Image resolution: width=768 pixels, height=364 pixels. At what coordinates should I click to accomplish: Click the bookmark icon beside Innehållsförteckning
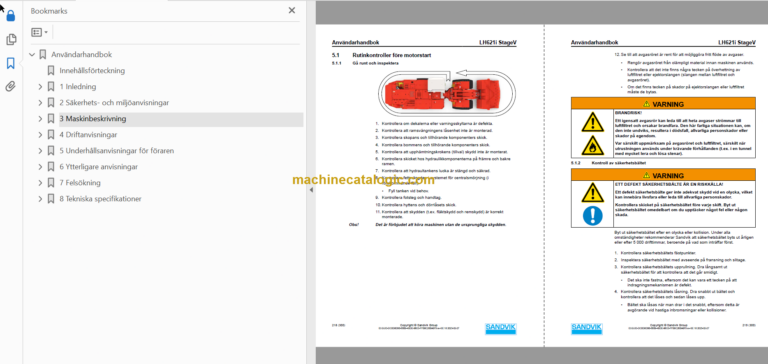(x=51, y=71)
